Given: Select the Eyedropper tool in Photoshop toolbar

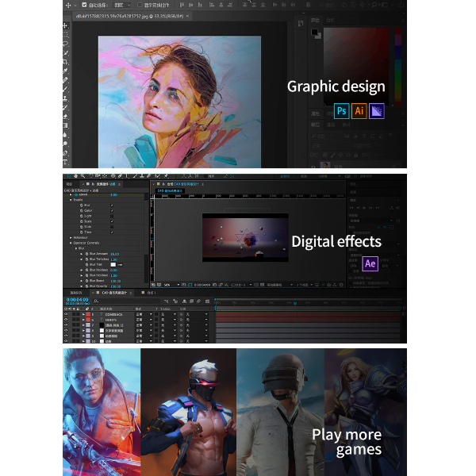Looking at the screenshot, I should 66,71.
